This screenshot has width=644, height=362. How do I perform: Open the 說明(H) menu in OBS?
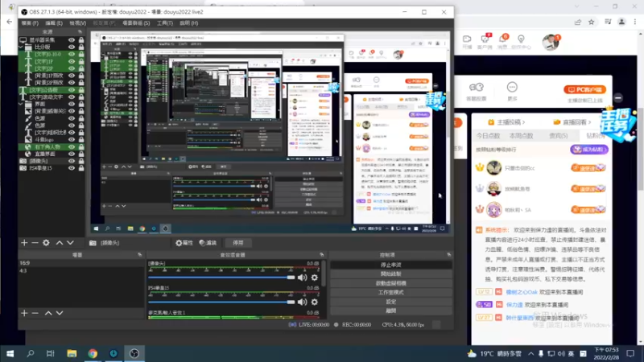pos(189,23)
